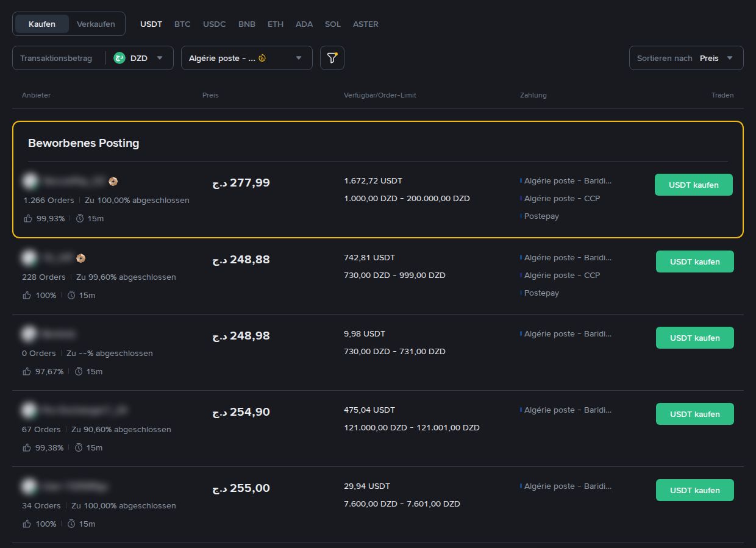Click the flame icon in payment filter
The height and width of the screenshot is (548, 756).
tap(262, 59)
